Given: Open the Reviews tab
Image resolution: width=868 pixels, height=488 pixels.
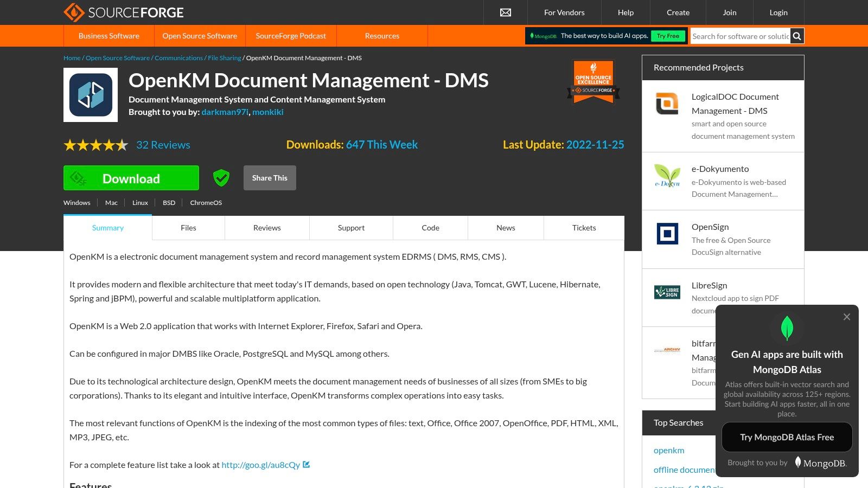Looking at the screenshot, I should [x=266, y=228].
